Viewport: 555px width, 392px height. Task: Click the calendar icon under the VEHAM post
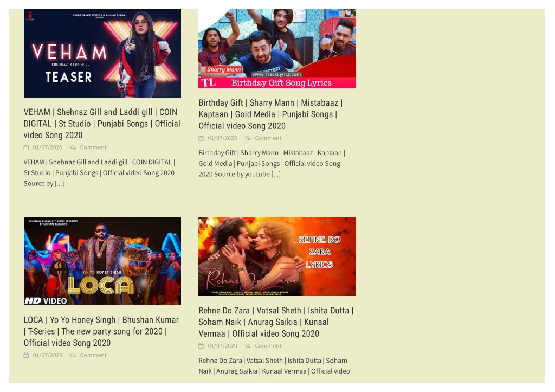pyautogui.click(x=26, y=147)
